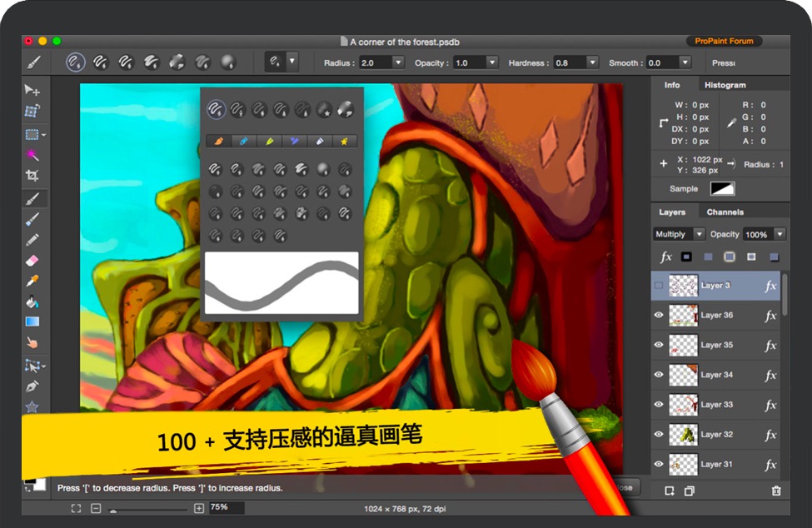Select the Paint Bucket tool
This screenshot has width=812, height=528.
[32, 301]
